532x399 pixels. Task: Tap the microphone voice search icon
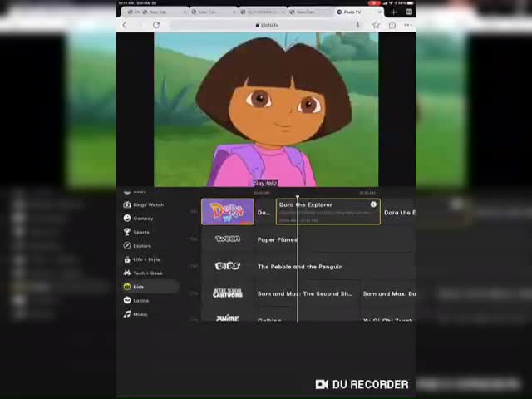click(x=357, y=25)
